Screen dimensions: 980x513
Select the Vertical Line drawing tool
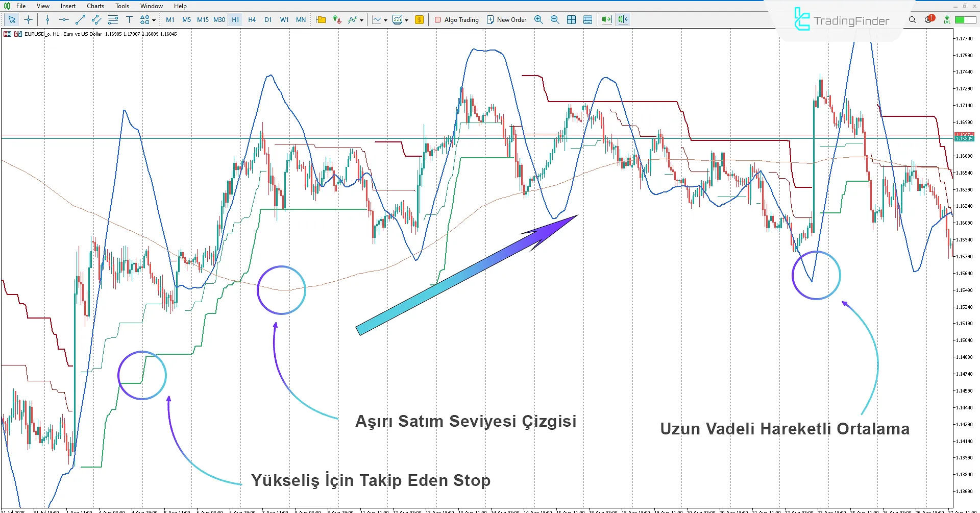(x=47, y=19)
